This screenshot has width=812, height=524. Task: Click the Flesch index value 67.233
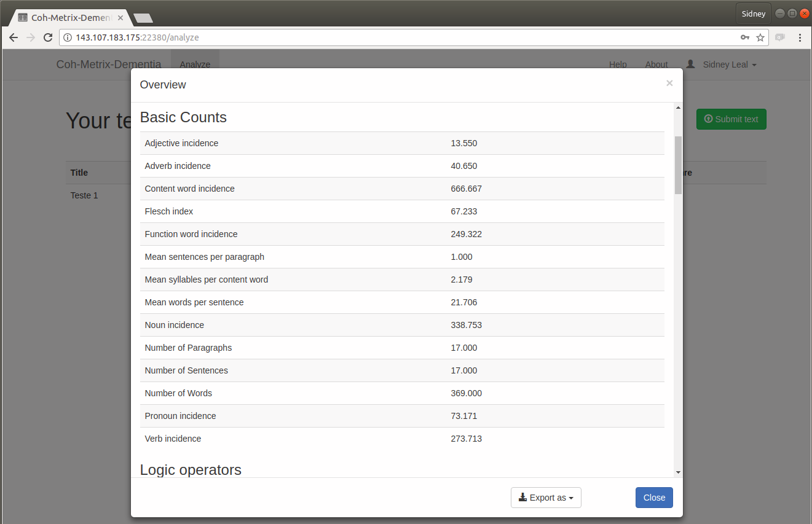point(464,211)
